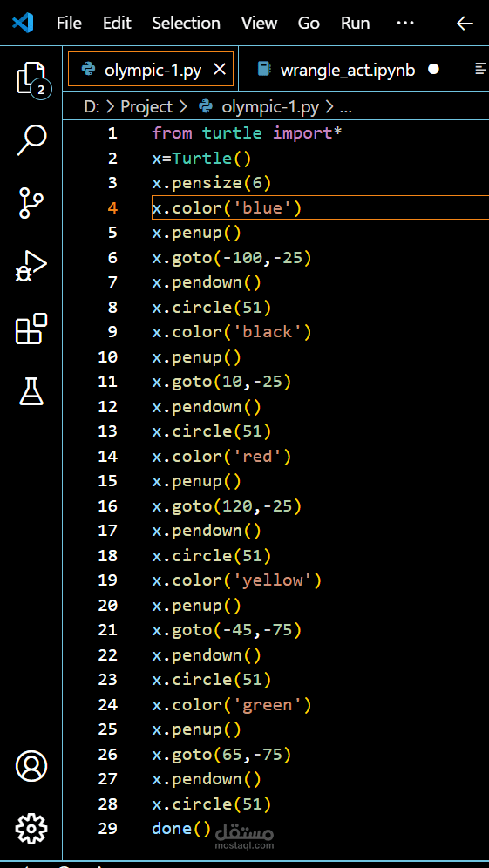Viewport: 489px width, 868px height.
Task: Expand the hidden menus ellipsis
Action: click(x=405, y=23)
